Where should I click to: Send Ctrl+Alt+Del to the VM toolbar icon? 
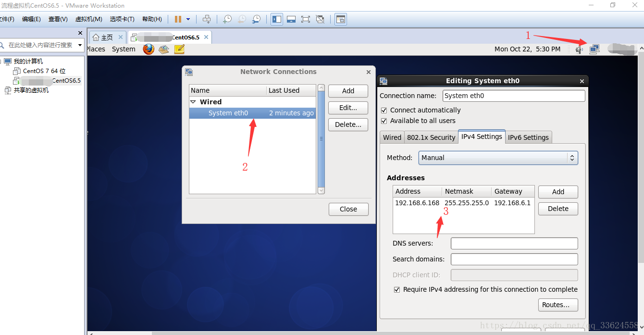click(207, 19)
